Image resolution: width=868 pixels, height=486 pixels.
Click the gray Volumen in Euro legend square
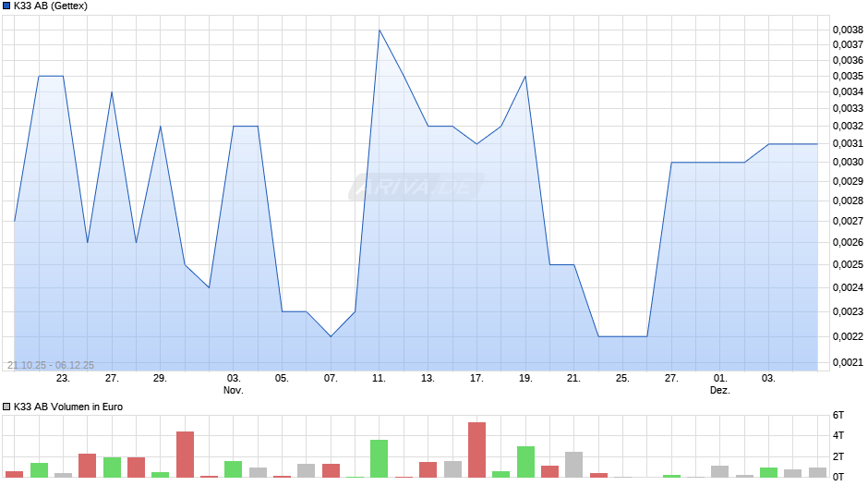tap(6, 407)
